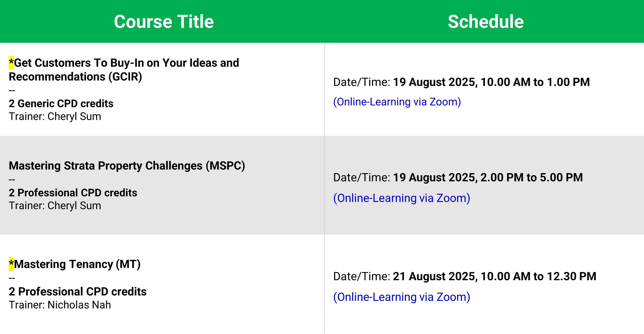Click the 19 August 2025, 10.00 AM date

[x=491, y=82]
